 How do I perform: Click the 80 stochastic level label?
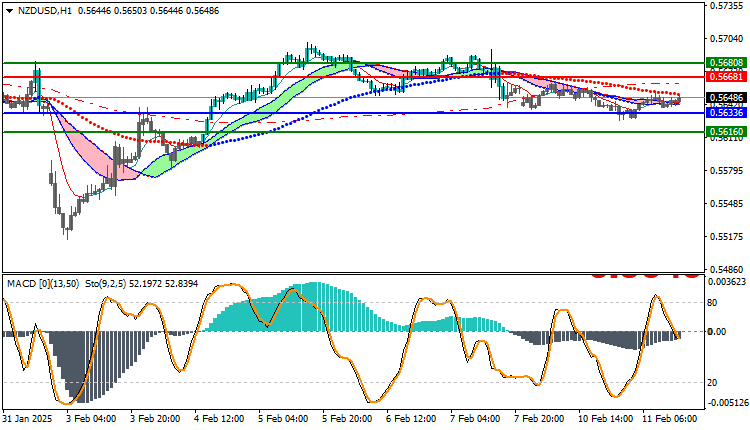[712, 303]
